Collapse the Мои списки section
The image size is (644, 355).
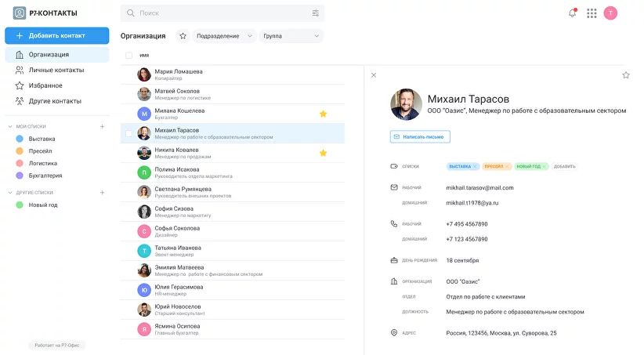click(x=10, y=126)
